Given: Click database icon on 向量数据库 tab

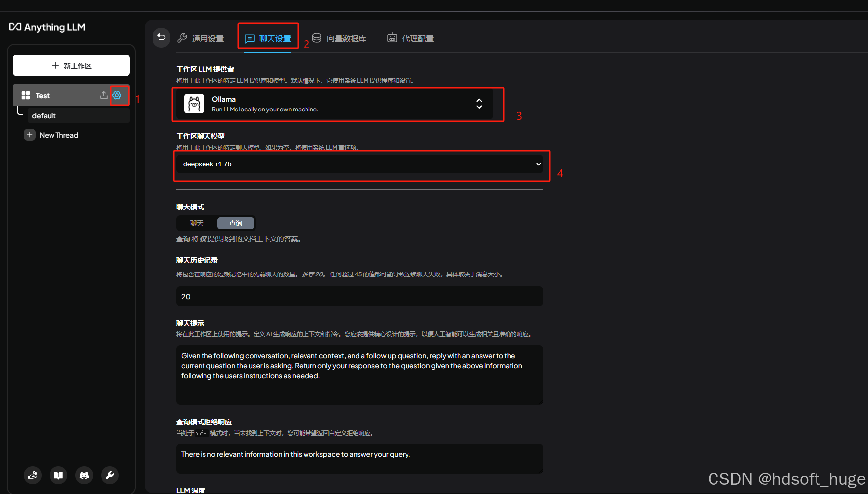Looking at the screenshot, I should (317, 38).
